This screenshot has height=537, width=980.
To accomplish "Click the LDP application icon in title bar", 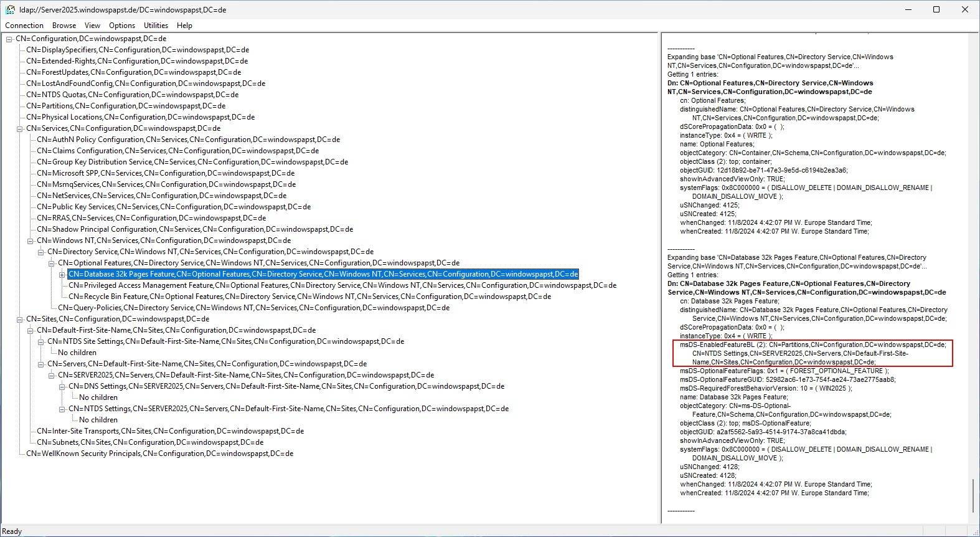I will point(10,10).
